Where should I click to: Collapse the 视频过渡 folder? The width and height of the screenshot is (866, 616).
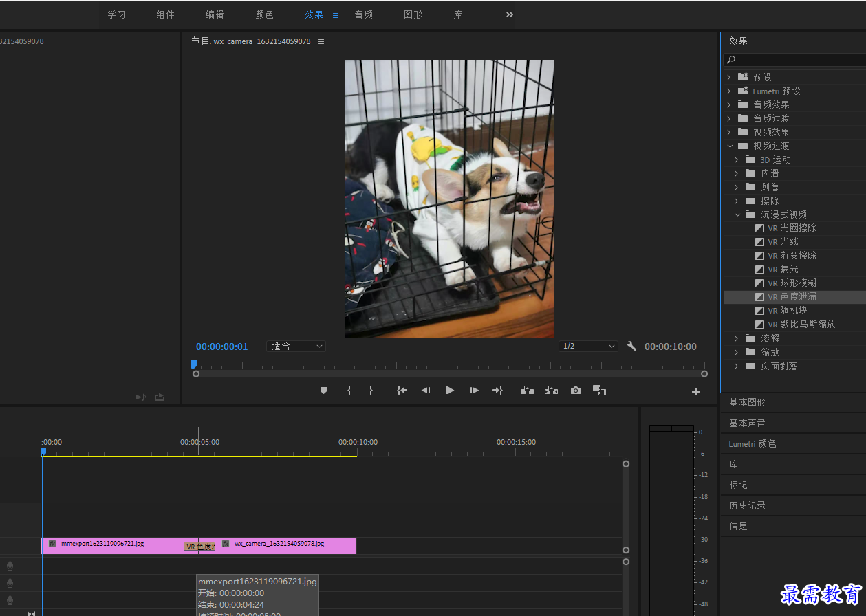[730, 146]
